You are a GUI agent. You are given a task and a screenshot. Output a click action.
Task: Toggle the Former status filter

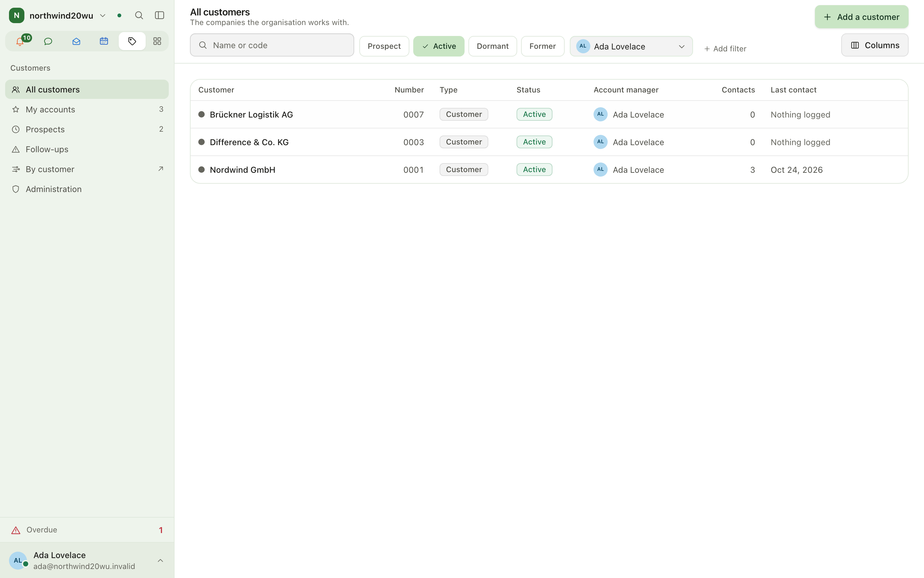[x=543, y=46]
